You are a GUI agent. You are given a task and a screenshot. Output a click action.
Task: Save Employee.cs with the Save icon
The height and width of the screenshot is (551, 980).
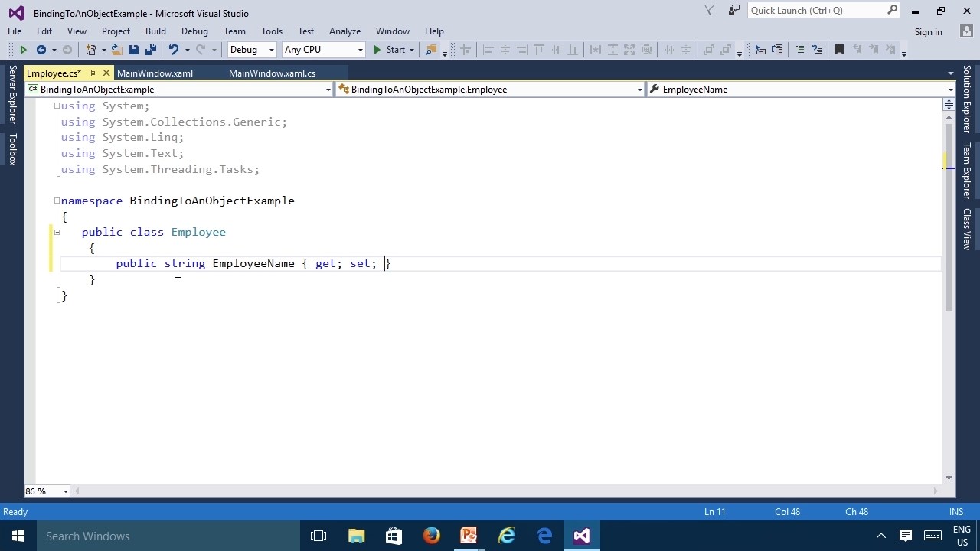click(133, 50)
